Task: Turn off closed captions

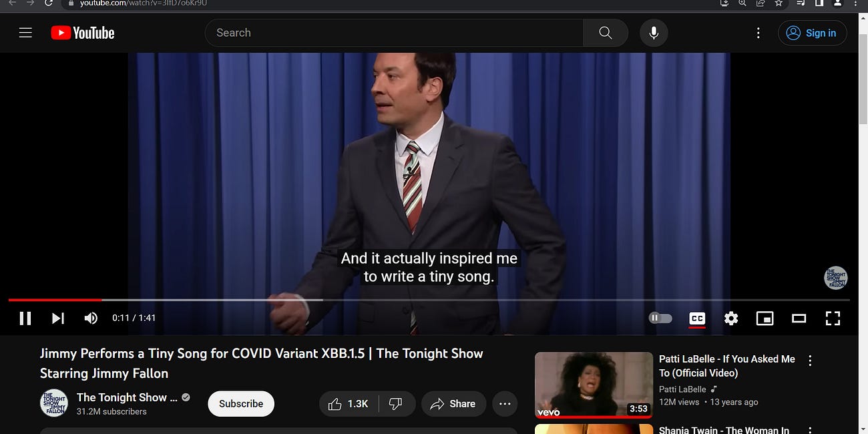Action: tap(696, 318)
